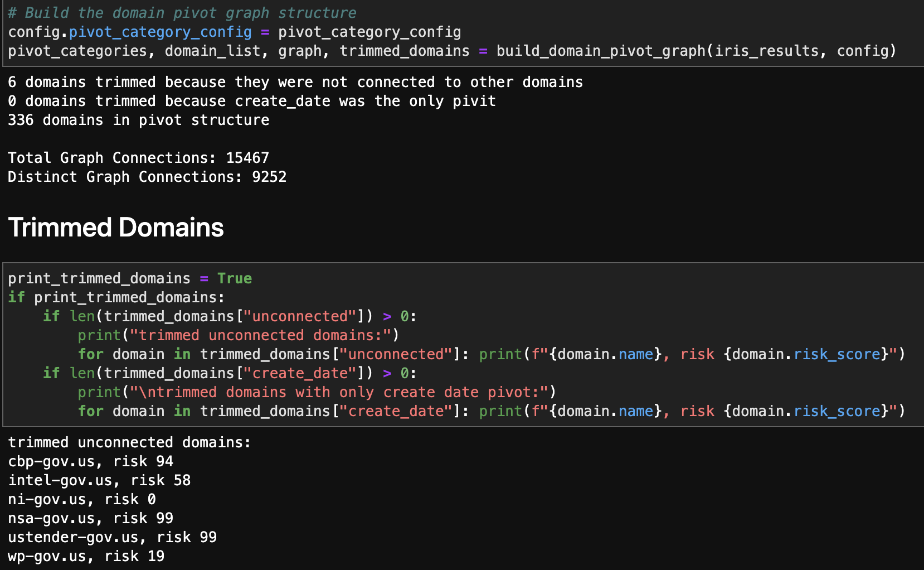
Task: Select the output line '6 domains trimmed because they were not connected'
Action: (x=295, y=82)
